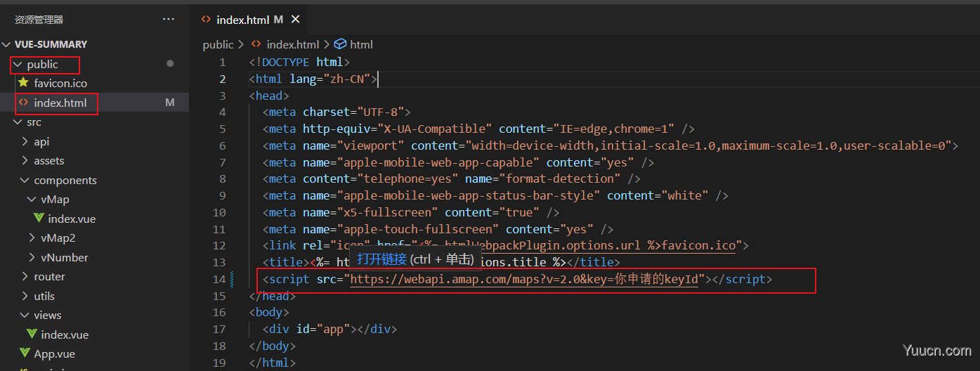Click the favicon.ico href text on line 12
Image resolution: width=980 pixels, height=371 pixels.
697,246
